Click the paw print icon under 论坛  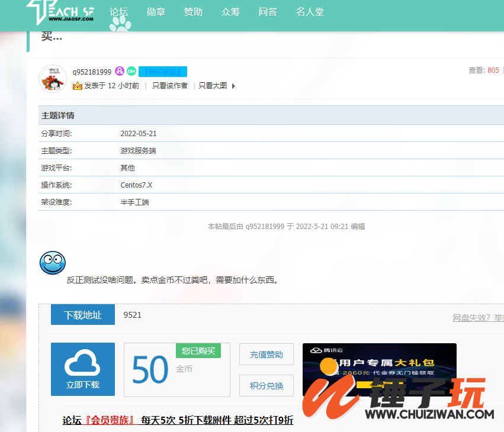120,24
